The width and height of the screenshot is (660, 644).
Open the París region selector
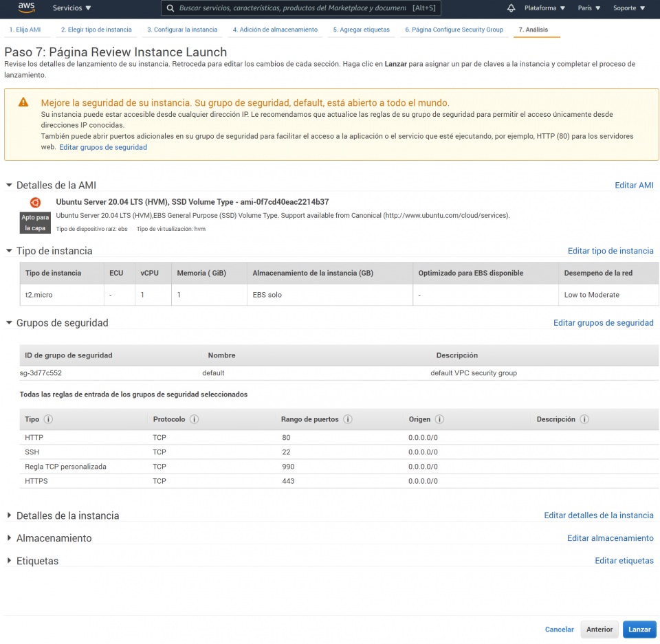click(x=589, y=8)
